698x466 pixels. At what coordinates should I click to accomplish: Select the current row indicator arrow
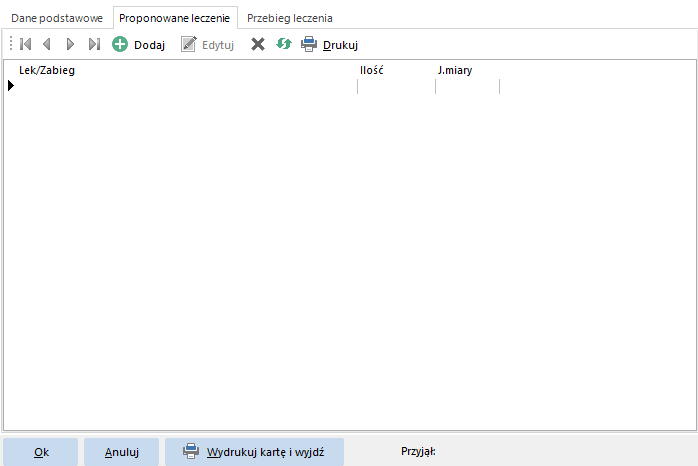[x=11, y=85]
